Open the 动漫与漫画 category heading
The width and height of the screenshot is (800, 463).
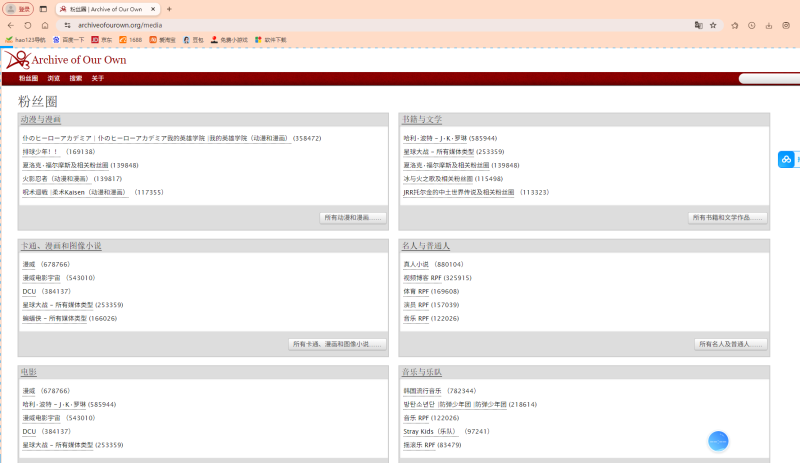coord(41,119)
